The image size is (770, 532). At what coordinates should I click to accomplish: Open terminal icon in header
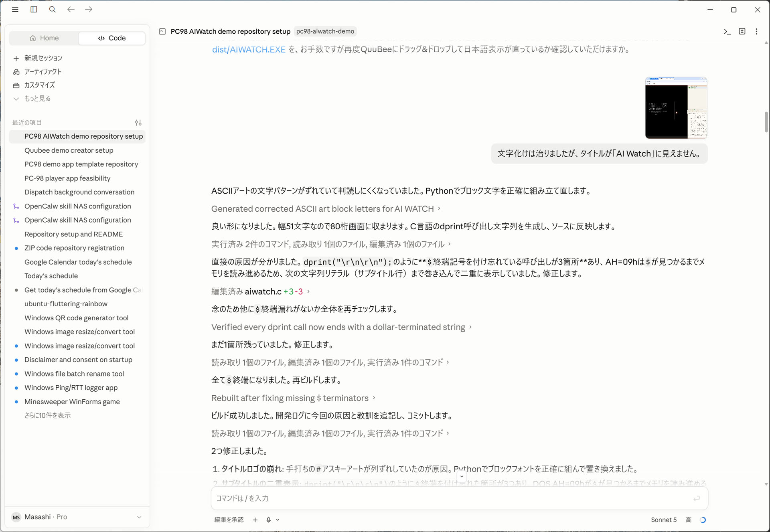point(727,31)
